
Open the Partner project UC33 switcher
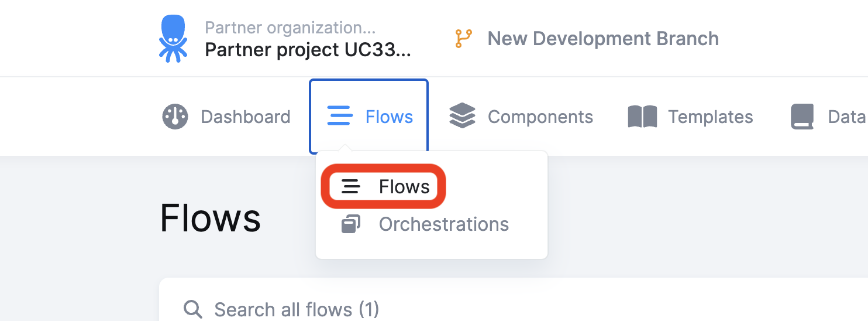pyautogui.click(x=308, y=50)
